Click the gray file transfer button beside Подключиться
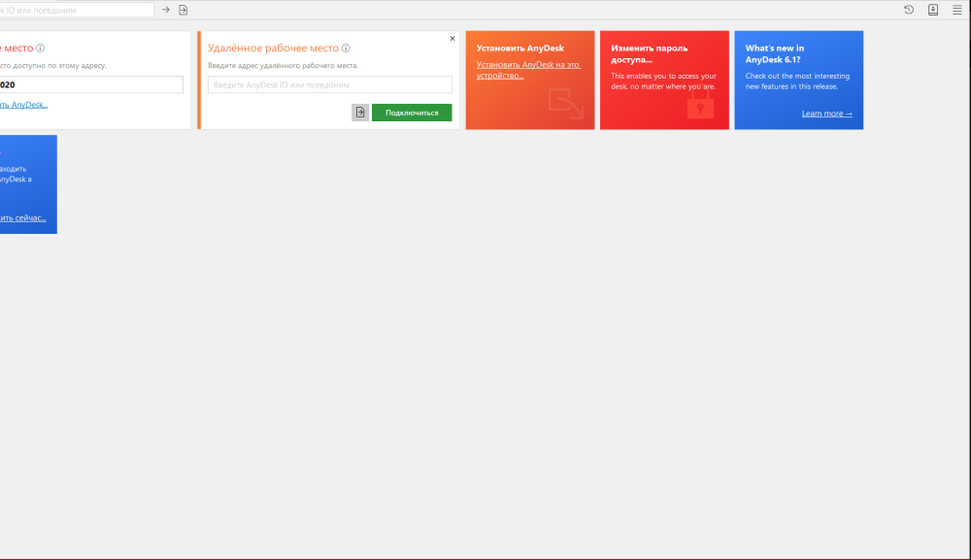This screenshot has width=971, height=560. point(360,113)
